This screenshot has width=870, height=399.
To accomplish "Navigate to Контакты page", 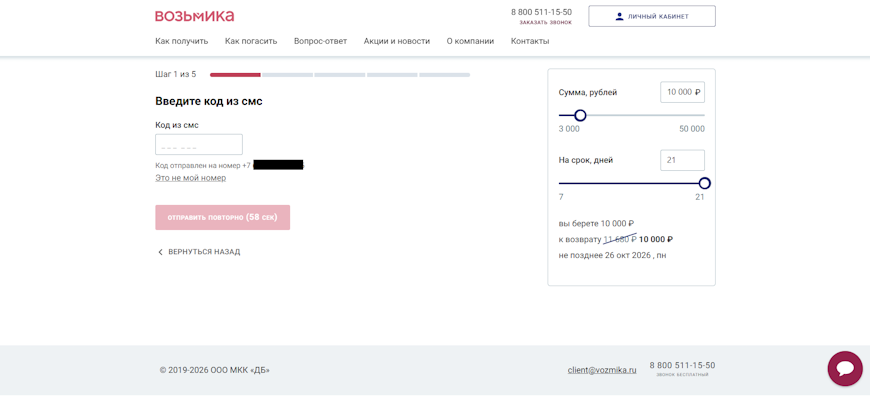I will [530, 41].
